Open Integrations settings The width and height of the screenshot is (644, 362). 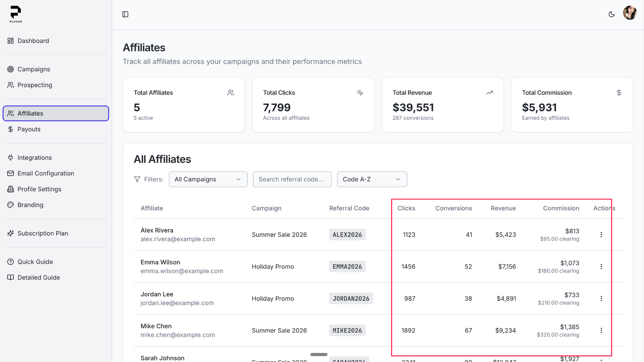(x=56, y=158)
